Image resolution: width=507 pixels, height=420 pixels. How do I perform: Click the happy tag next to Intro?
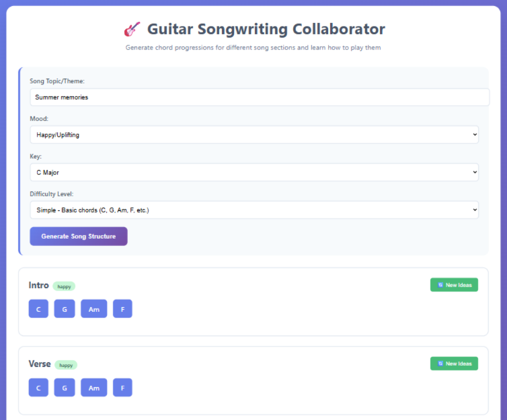pos(64,286)
